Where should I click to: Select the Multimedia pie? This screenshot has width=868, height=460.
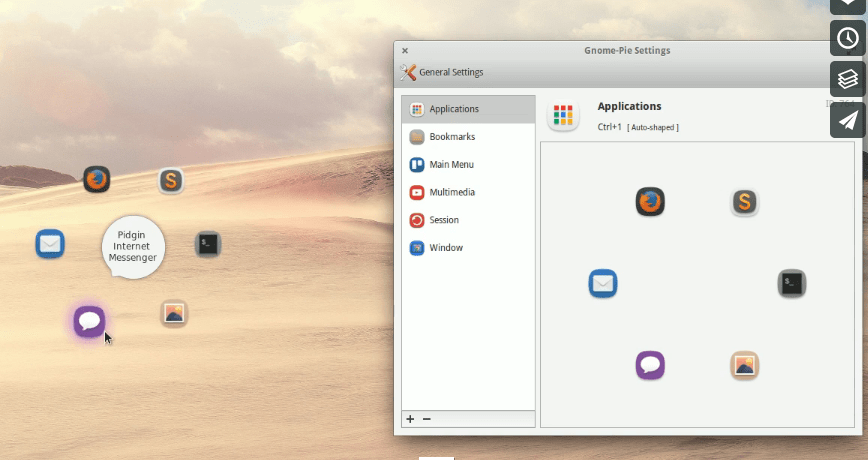click(468, 192)
